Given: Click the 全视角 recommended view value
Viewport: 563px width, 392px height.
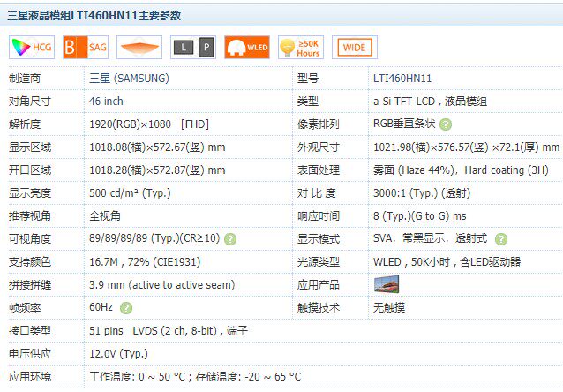Looking at the screenshot, I should point(105,216).
